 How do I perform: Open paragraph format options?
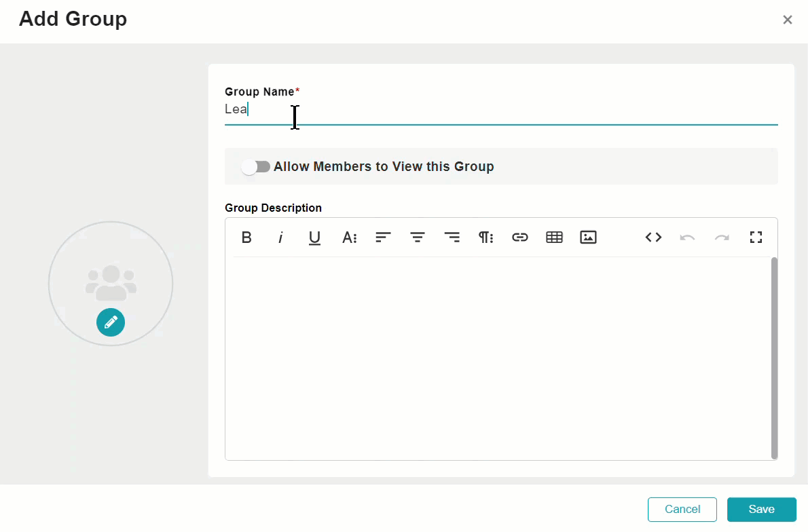(x=486, y=237)
